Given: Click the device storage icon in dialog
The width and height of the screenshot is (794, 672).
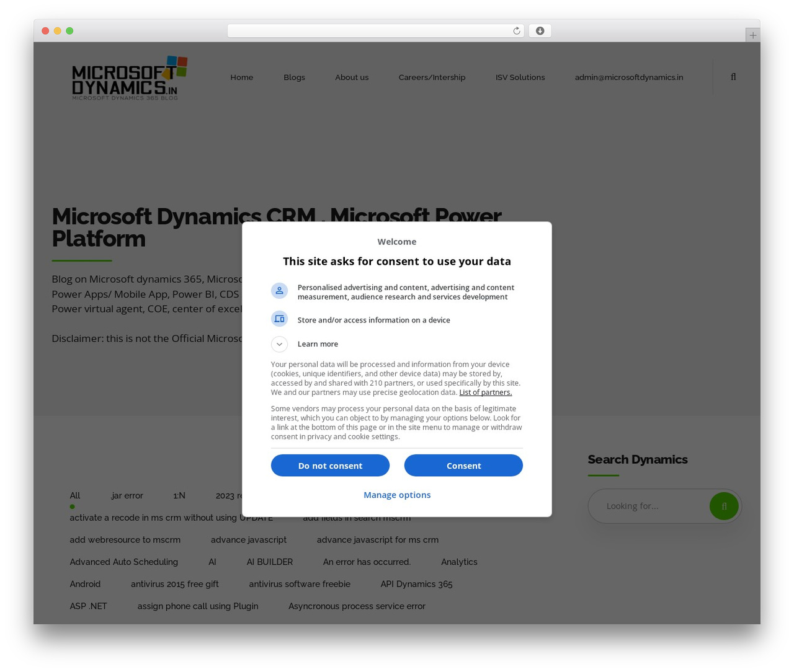Looking at the screenshot, I should pyautogui.click(x=279, y=319).
